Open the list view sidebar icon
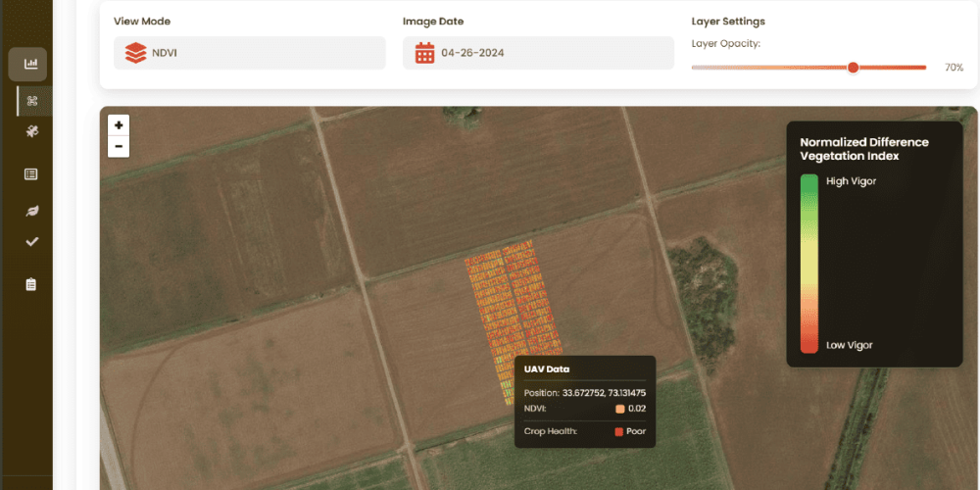The image size is (980, 490). (x=30, y=174)
